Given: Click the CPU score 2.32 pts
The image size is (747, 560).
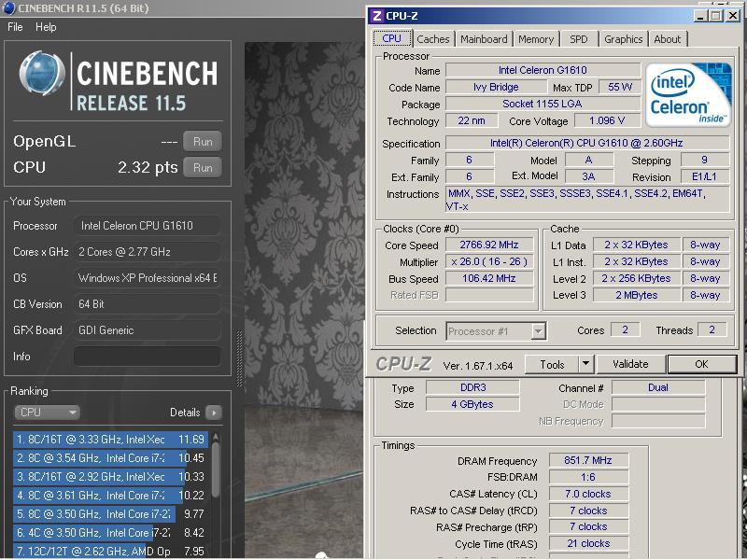Looking at the screenshot, I should point(148,168).
